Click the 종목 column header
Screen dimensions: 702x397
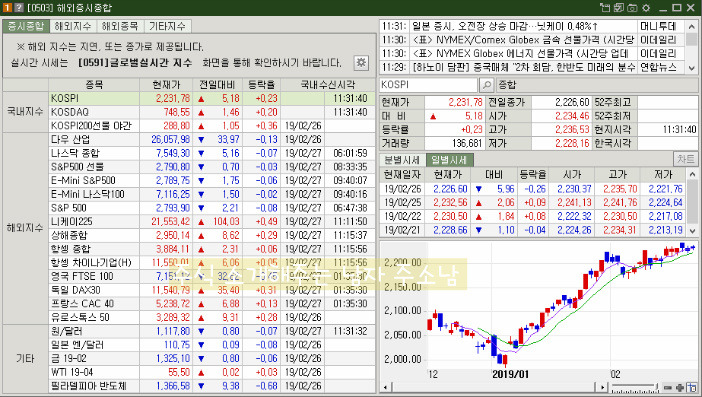(x=94, y=85)
